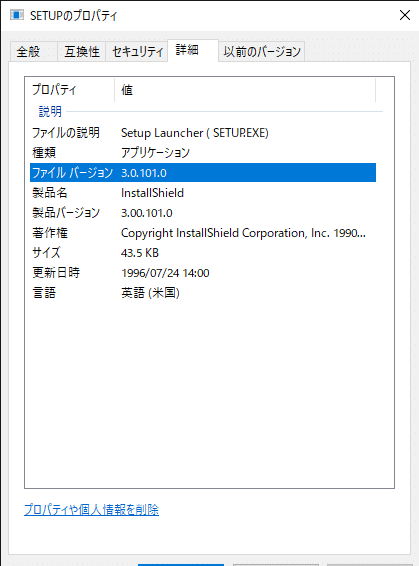Image resolution: width=419 pixels, height=566 pixels.
Task: Select the サイズ property label
Action: tap(46, 253)
